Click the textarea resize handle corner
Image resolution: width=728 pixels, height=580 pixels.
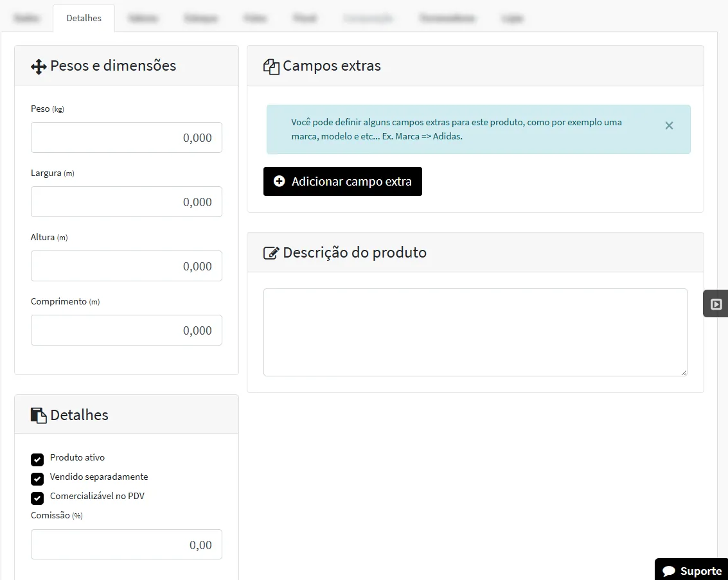[x=684, y=373]
